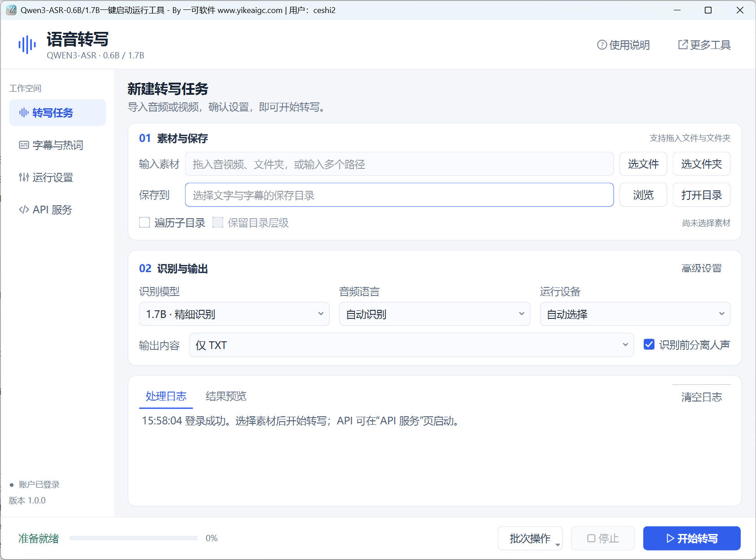
Task: Switch to the 处理日志 tab
Action: (x=166, y=396)
